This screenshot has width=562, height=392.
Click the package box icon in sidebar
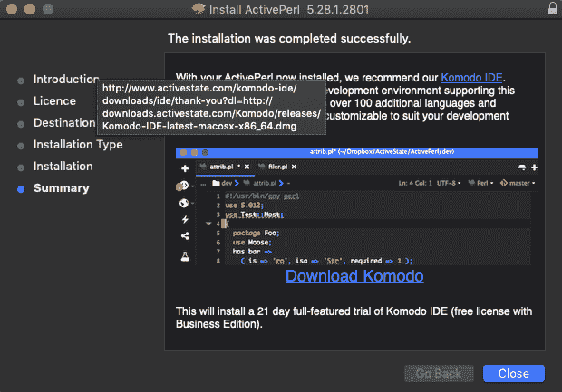pos(184,185)
